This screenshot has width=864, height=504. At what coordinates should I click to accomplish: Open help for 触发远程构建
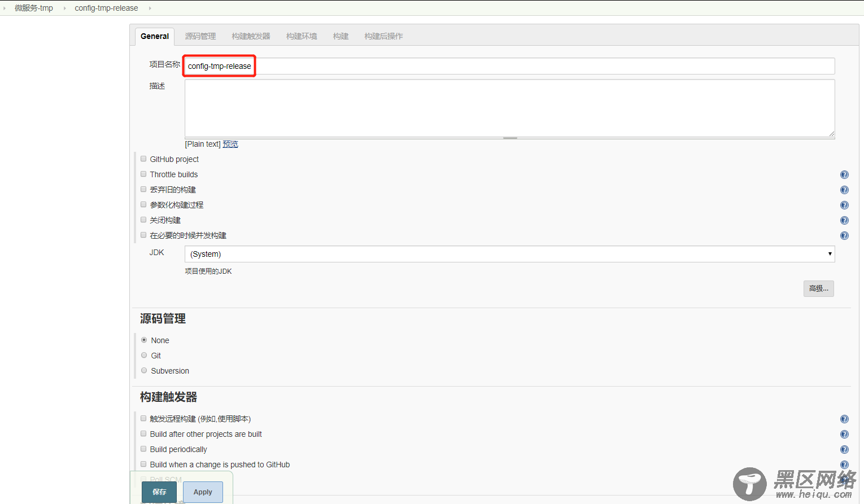click(844, 419)
